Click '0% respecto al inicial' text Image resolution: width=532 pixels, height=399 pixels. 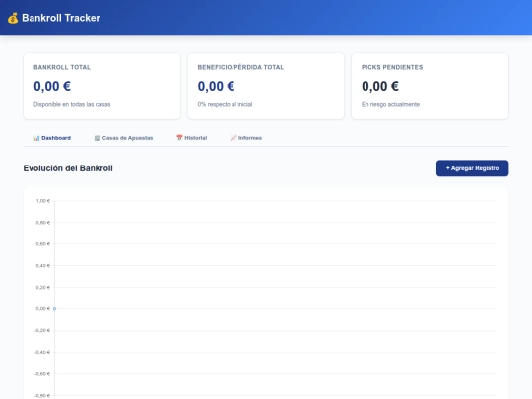225,104
